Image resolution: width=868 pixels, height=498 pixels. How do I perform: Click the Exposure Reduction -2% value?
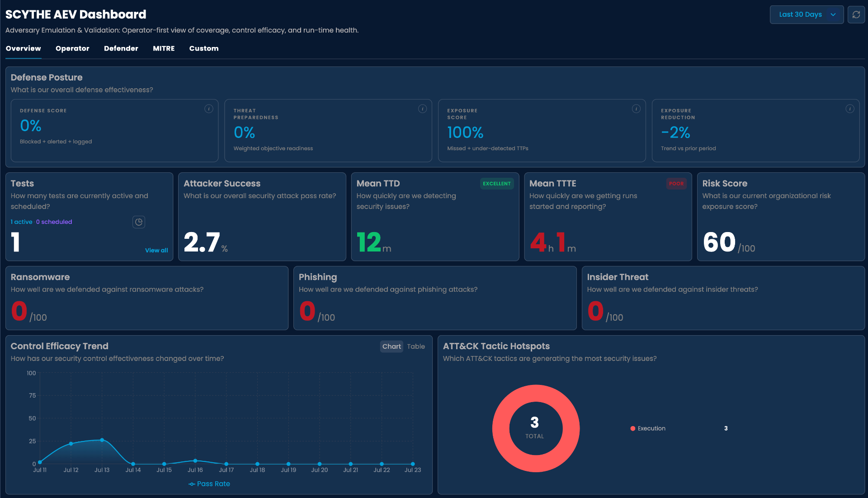point(675,132)
